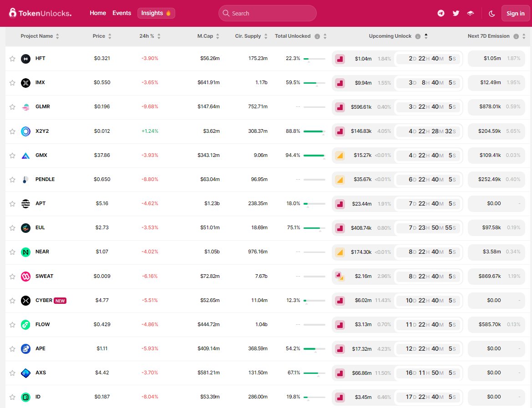Image resolution: width=532 pixels, height=408 pixels.
Task: Sort by Upcoming Unlock arrows
Action: [x=426, y=36]
